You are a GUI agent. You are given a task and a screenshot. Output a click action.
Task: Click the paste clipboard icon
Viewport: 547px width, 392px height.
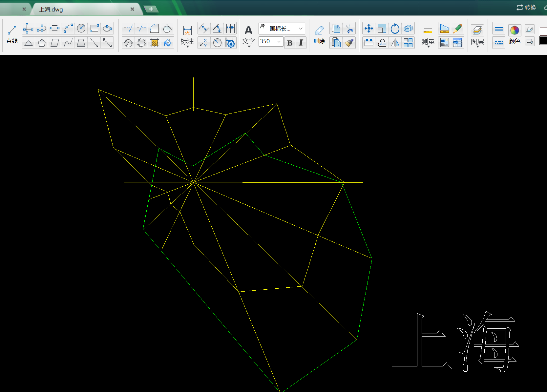(x=336, y=43)
